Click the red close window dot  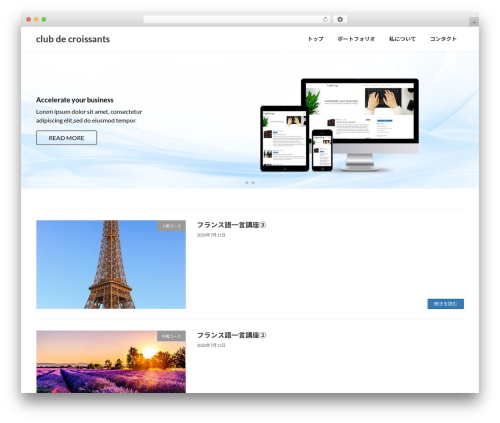[x=29, y=20]
